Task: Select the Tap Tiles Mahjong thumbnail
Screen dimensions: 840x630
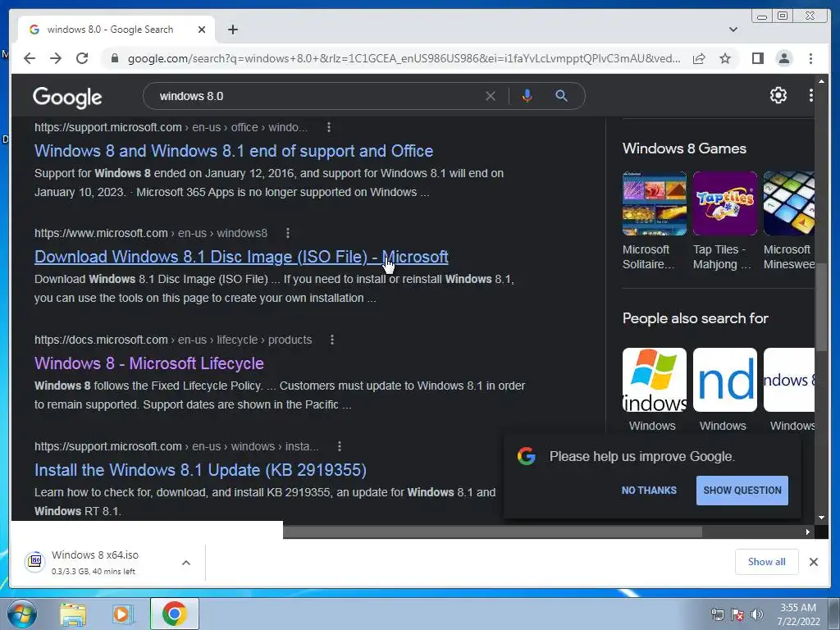Action: click(725, 203)
